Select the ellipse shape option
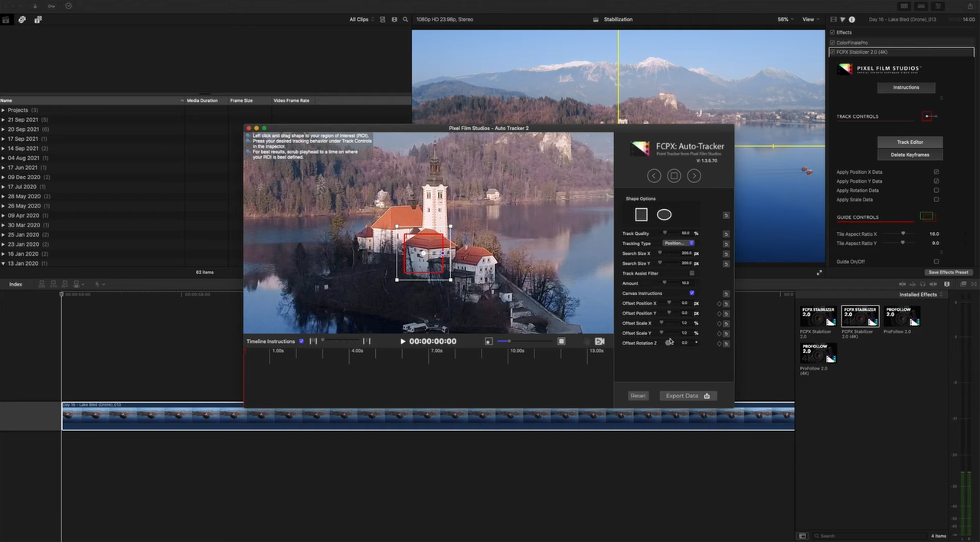This screenshot has height=542, width=980. pyautogui.click(x=664, y=215)
